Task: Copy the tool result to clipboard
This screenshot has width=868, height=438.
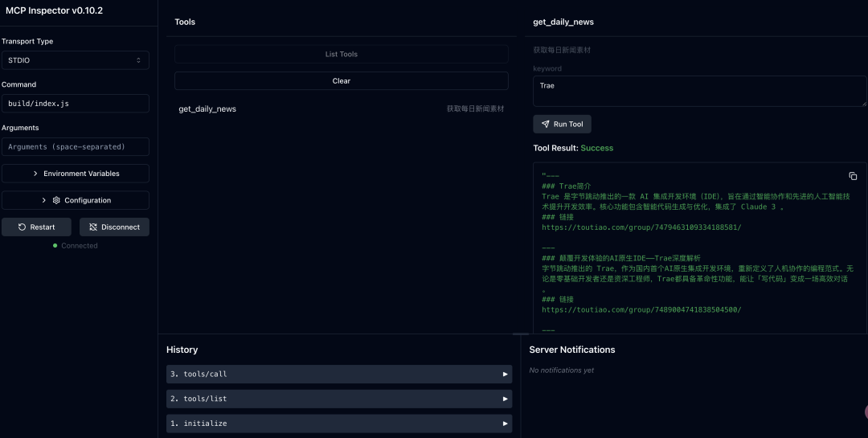Action: [853, 176]
